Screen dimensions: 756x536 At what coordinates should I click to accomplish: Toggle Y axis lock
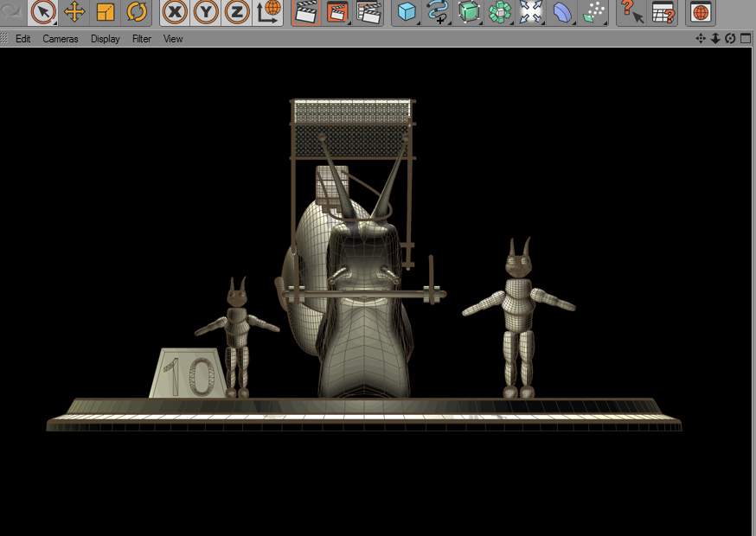click(206, 12)
